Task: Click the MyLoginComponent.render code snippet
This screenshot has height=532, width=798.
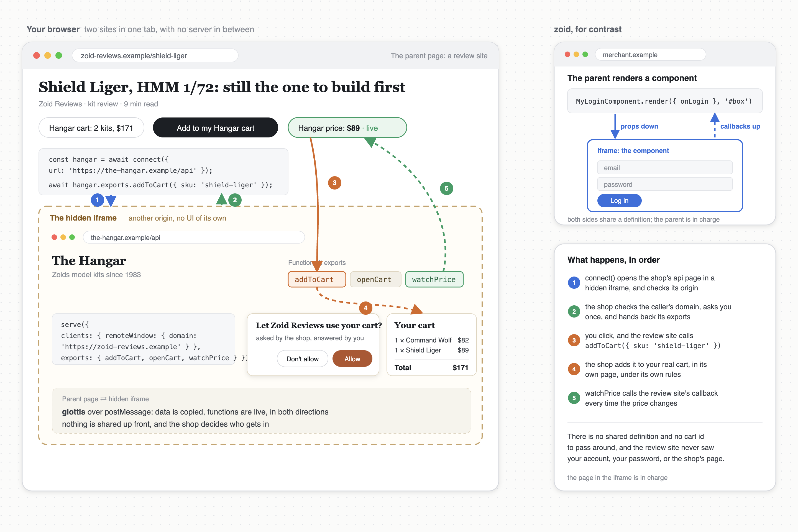Action: click(x=665, y=101)
